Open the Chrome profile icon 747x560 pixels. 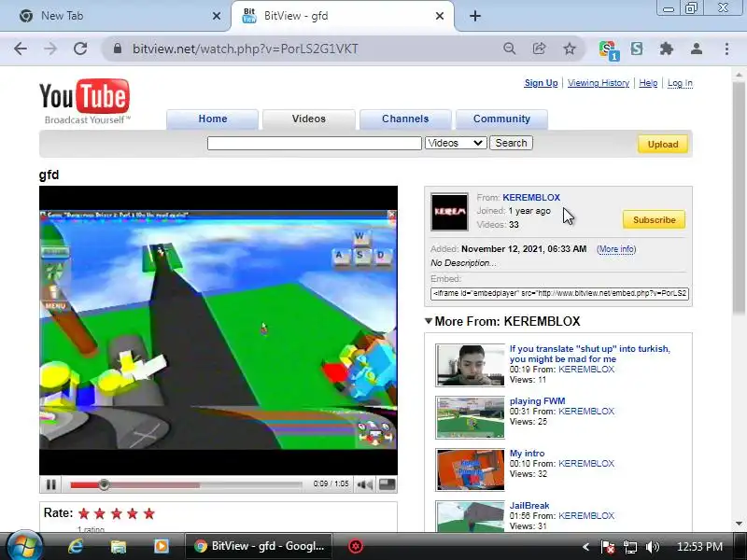tap(697, 49)
